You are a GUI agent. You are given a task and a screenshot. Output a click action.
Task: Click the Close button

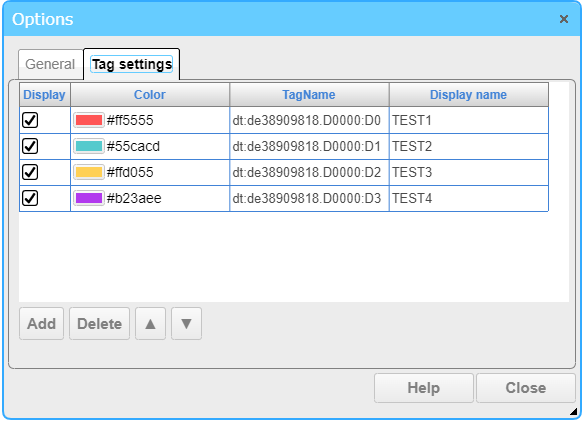click(526, 388)
